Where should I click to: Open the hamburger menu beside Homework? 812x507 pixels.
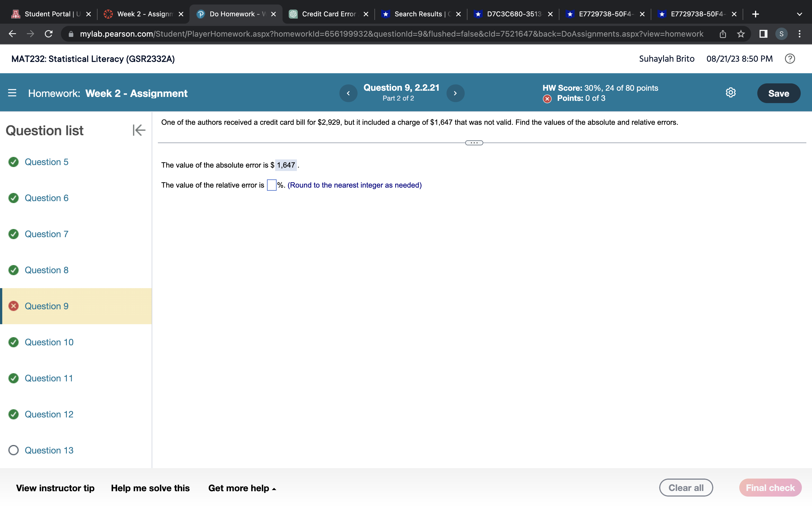coord(12,93)
